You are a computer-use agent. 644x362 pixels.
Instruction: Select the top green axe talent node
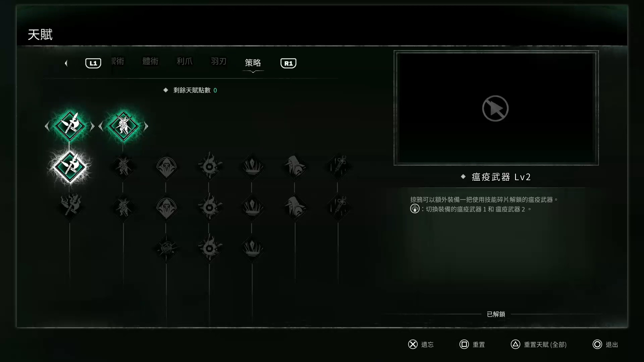click(70, 126)
